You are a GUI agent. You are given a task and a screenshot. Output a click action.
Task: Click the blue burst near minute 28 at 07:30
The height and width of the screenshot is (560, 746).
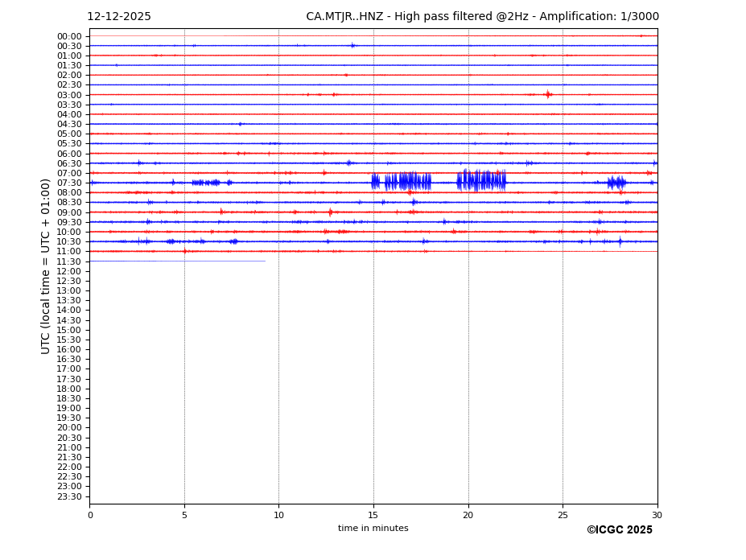click(616, 183)
